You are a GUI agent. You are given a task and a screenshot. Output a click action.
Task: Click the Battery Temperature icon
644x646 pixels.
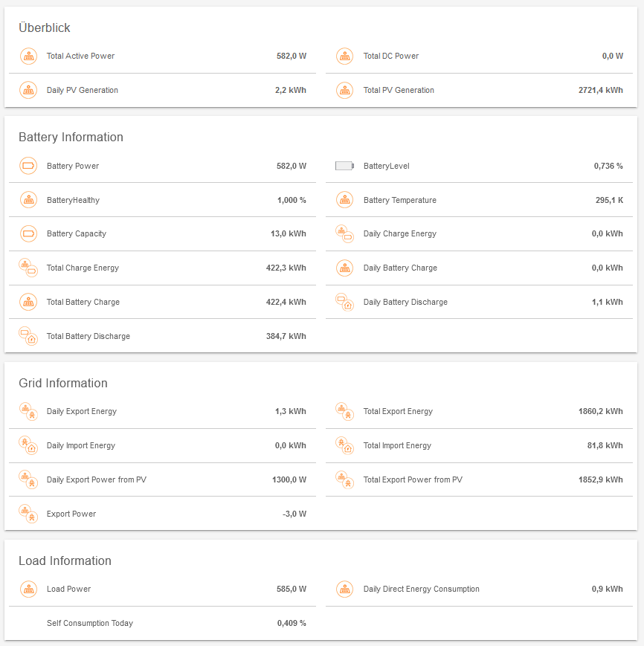[x=344, y=200]
